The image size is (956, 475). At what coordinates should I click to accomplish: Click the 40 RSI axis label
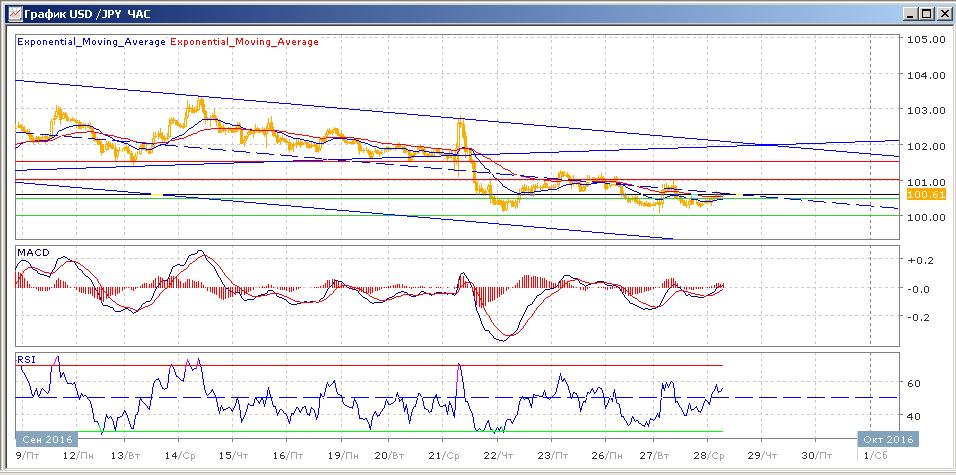coord(914,416)
